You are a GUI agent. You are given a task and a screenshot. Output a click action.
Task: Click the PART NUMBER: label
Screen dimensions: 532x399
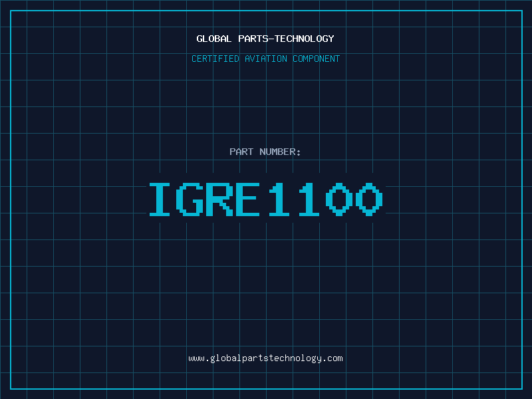[x=265, y=152]
